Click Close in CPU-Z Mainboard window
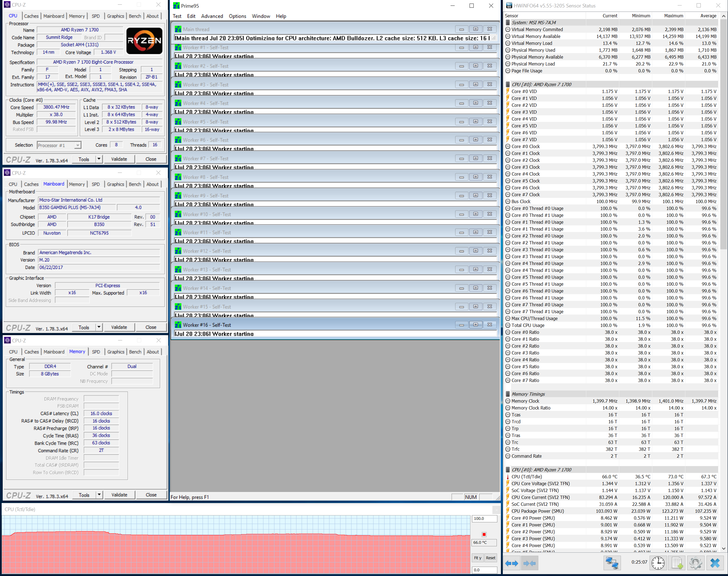 click(x=151, y=327)
